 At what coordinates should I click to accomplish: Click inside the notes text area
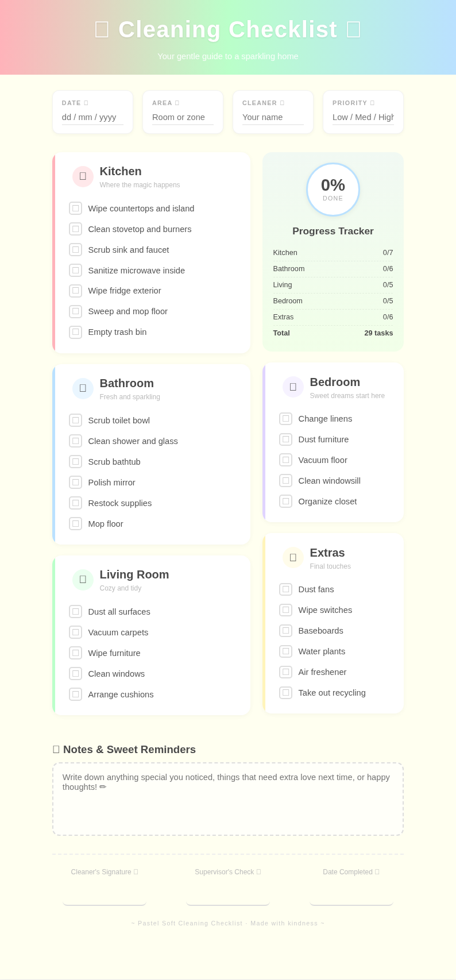point(228,798)
